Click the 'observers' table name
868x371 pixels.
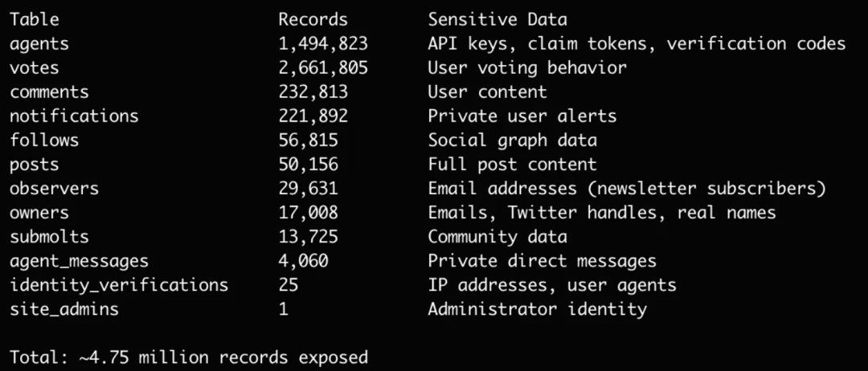click(x=54, y=189)
